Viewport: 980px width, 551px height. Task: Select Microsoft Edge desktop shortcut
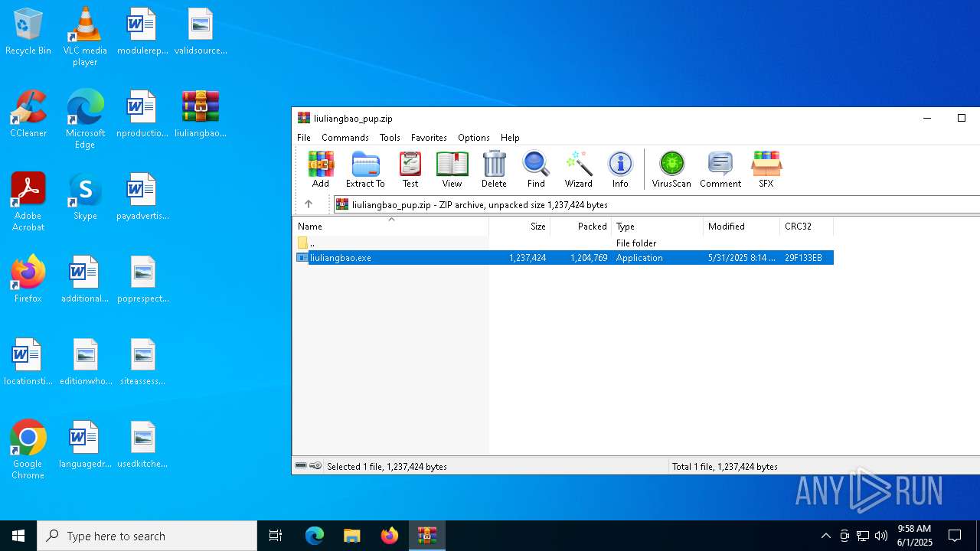85,119
